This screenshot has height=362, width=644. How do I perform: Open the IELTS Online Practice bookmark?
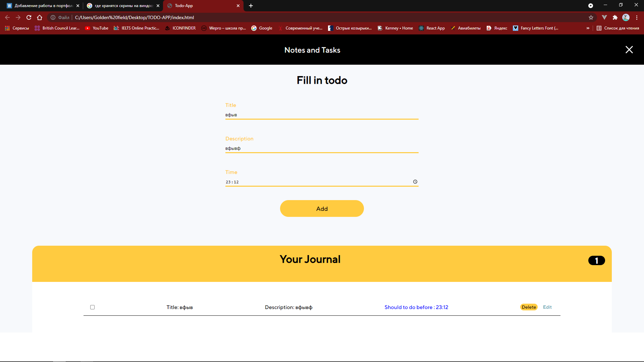pyautogui.click(x=137, y=28)
